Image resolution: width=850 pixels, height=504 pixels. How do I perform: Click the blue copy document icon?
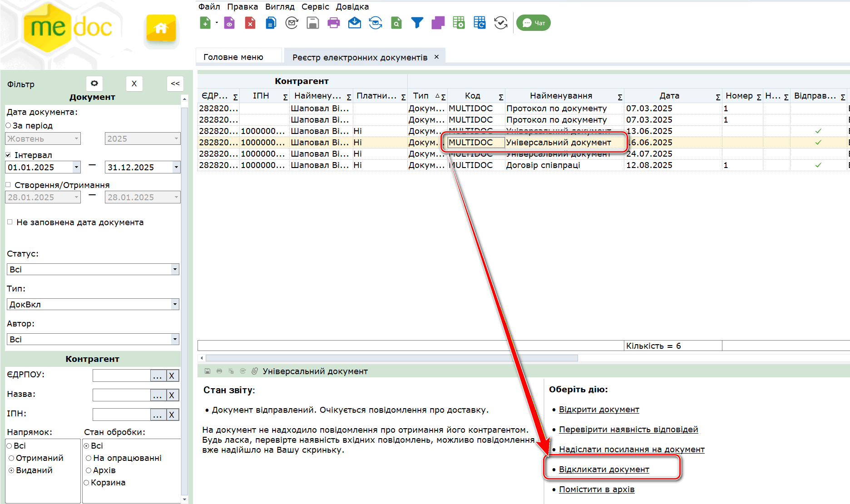pos(271,23)
